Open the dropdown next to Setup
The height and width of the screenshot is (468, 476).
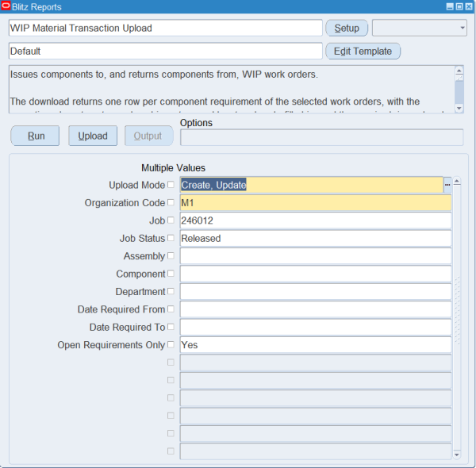point(420,28)
